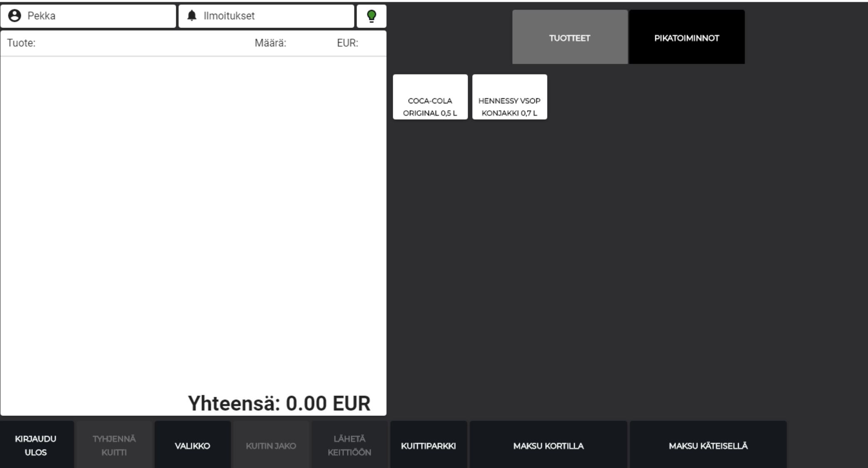
Task: Switch to the TUOTTEET tab
Action: click(x=569, y=37)
